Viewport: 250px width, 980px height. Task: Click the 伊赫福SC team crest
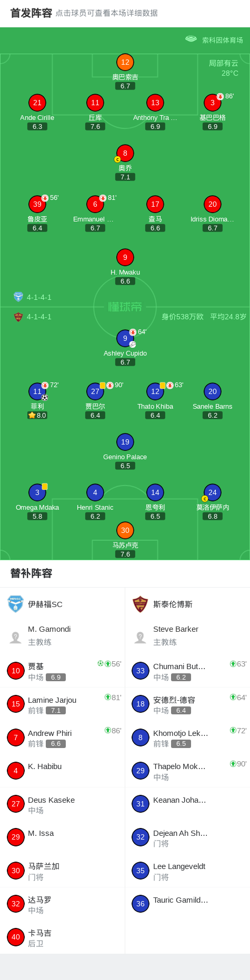16,604
